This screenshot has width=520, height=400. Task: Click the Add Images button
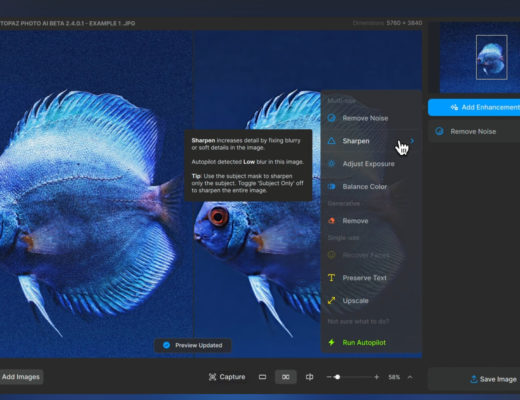click(21, 377)
